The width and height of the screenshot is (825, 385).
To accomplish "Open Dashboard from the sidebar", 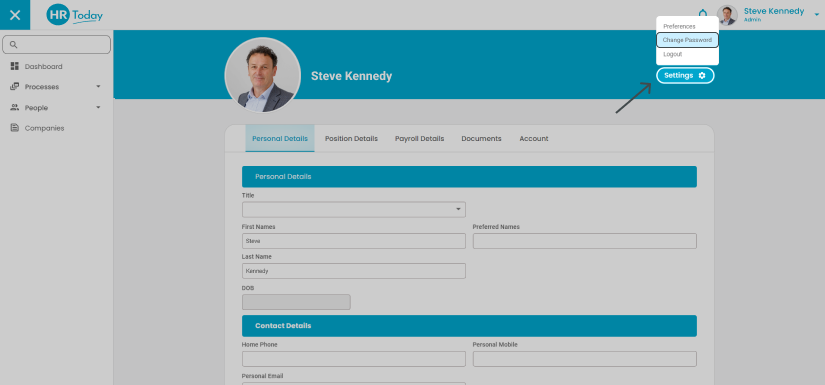I will point(43,66).
